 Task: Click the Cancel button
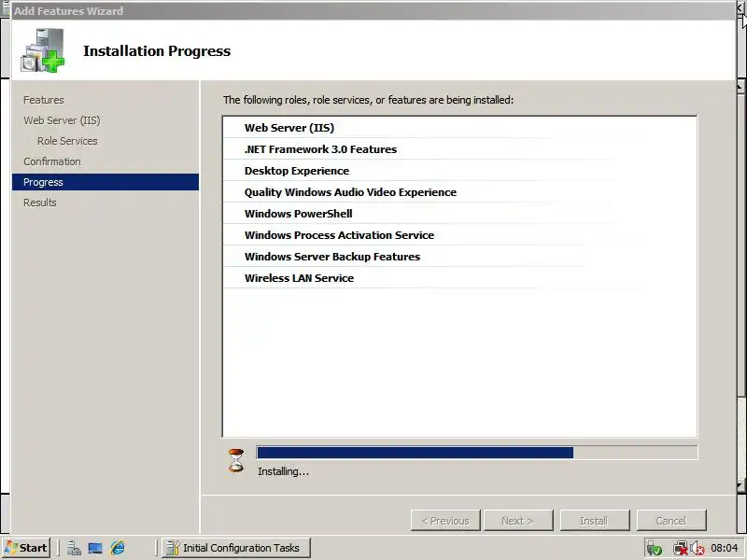(671, 521)
